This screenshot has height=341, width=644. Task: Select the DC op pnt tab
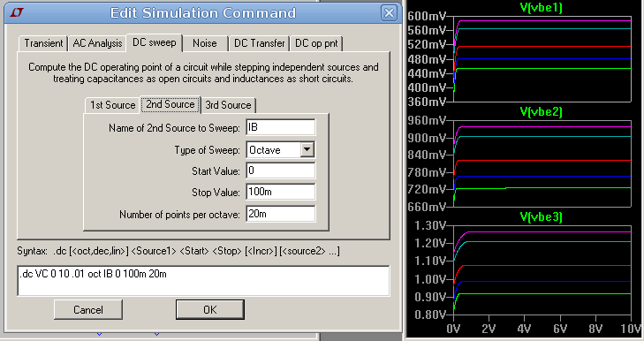click(x=316, y=43)
